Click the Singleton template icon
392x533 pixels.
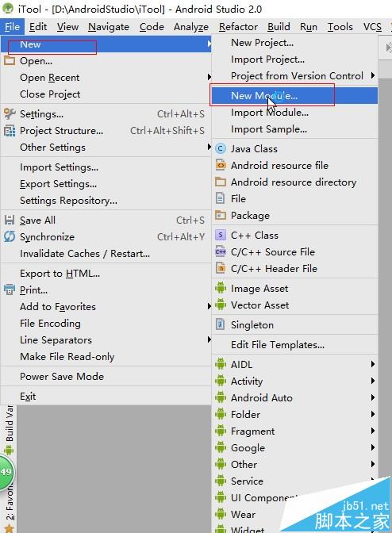coord(221,324)
